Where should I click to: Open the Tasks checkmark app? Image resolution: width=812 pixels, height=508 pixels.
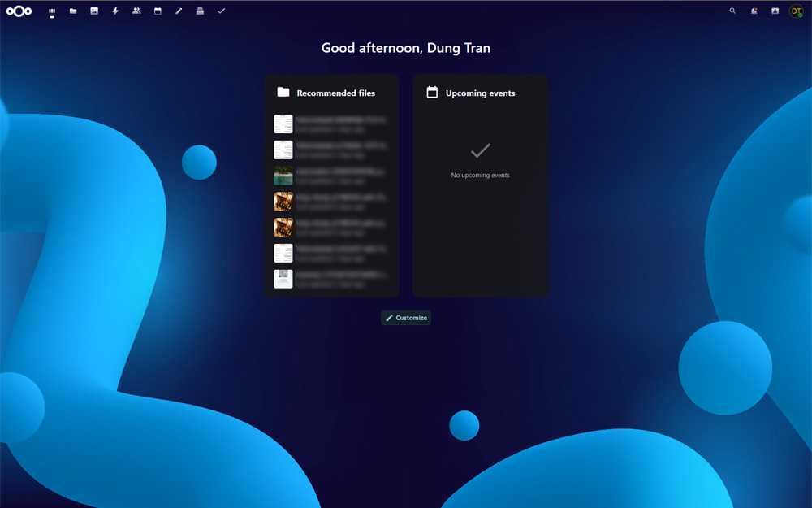coord(221,11)
